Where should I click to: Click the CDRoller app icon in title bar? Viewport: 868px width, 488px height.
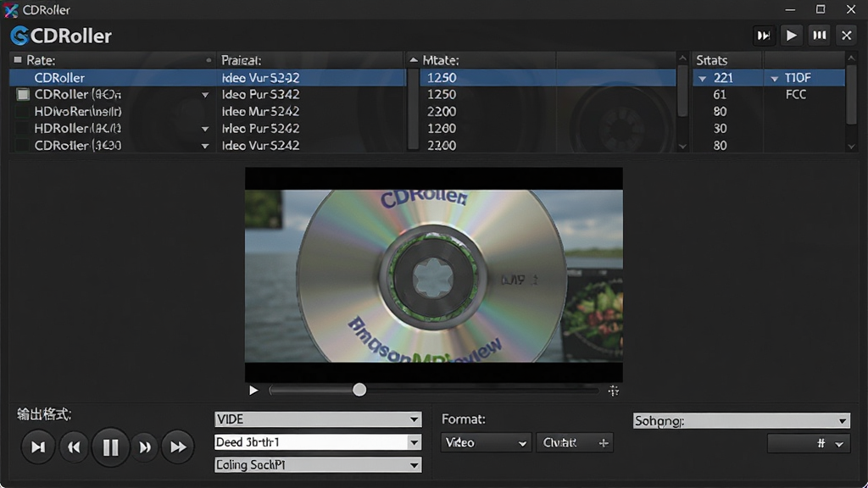click(11, 10)
